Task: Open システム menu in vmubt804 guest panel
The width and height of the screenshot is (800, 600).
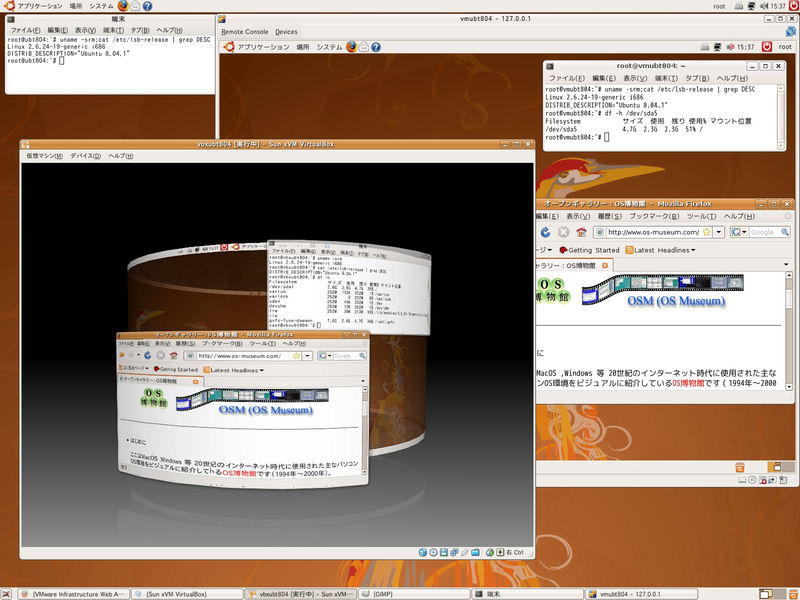Action: (x=329, y=47)
